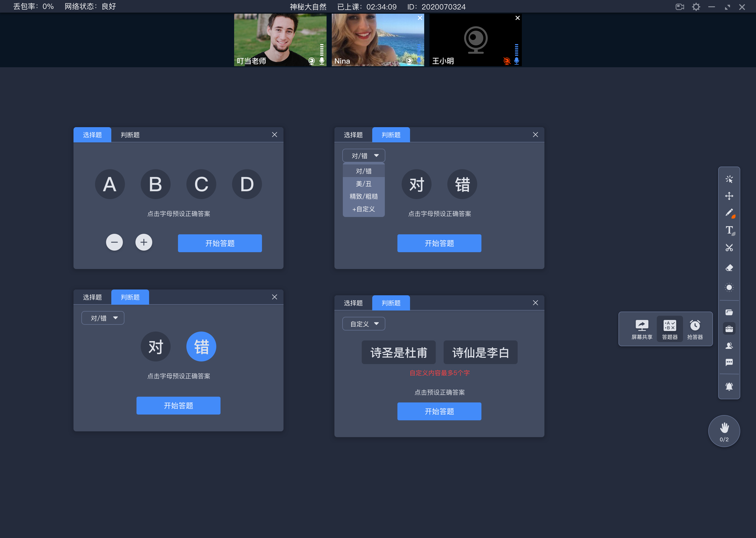Switch to 判断题 tab in top-left panel
756x538 pixels.
pyautogui.click(x=129, y=134)
